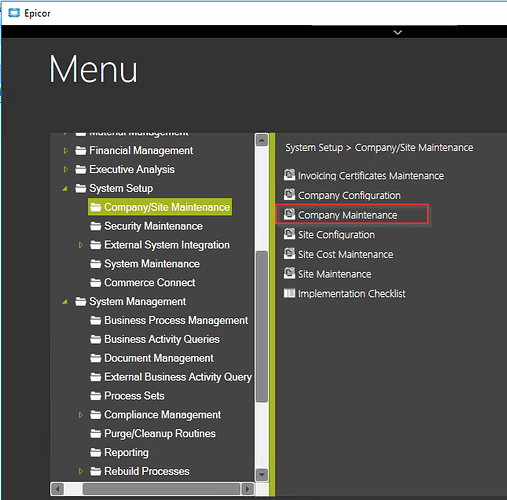Image resolution: width=507 pixels, height=500 pixels.
Task: Expand the Financial Management tree node
Action: pyautogui.click(x=66, y=151)
